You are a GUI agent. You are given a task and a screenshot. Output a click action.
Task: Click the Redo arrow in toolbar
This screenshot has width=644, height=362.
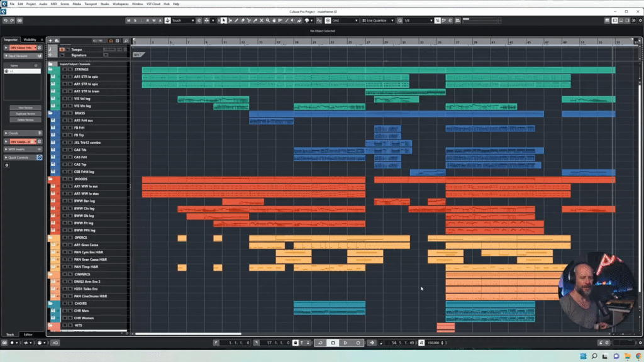tap(13, 21)
